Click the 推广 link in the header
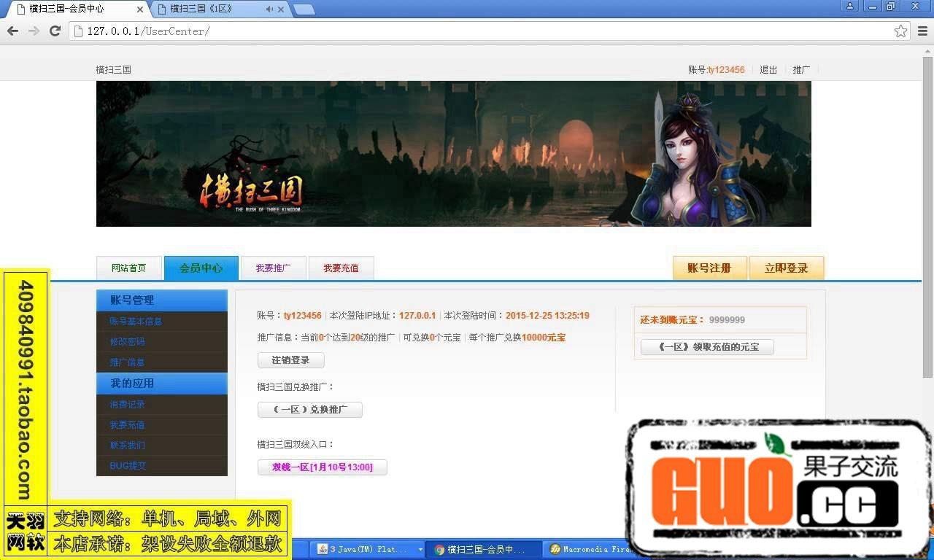Viewport: 934px width, 560px height. point(801,70)
